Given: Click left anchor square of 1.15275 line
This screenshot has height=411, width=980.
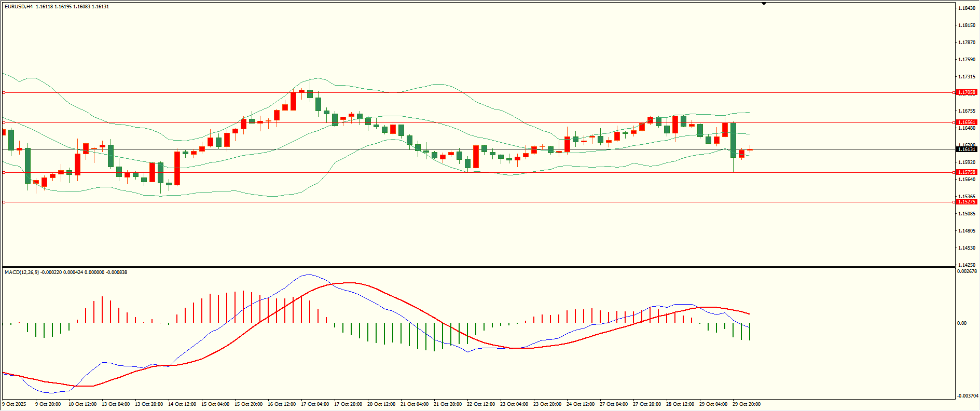Looking at the screenshot, I should point(4,202).
